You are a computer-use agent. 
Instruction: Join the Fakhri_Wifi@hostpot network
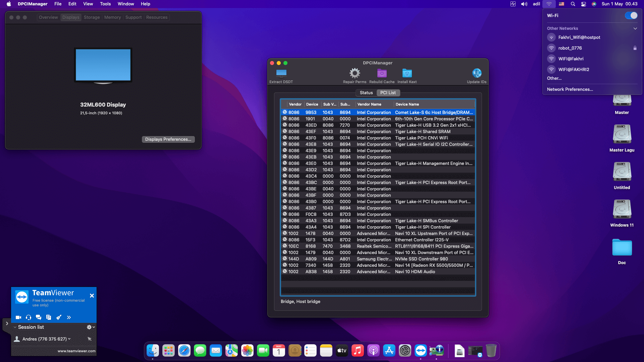592,38
